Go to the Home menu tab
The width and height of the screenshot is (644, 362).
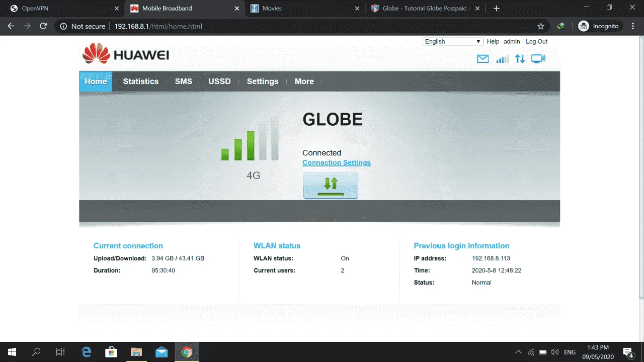pyautogui.click(x=96, y=81)
